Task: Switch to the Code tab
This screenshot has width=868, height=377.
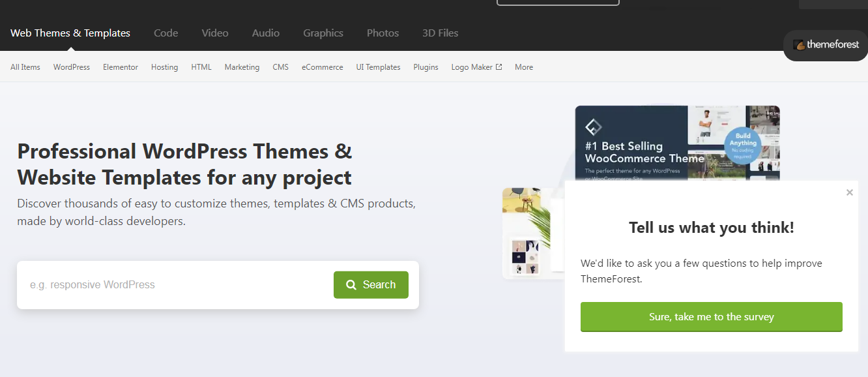Action: (166, 33)
